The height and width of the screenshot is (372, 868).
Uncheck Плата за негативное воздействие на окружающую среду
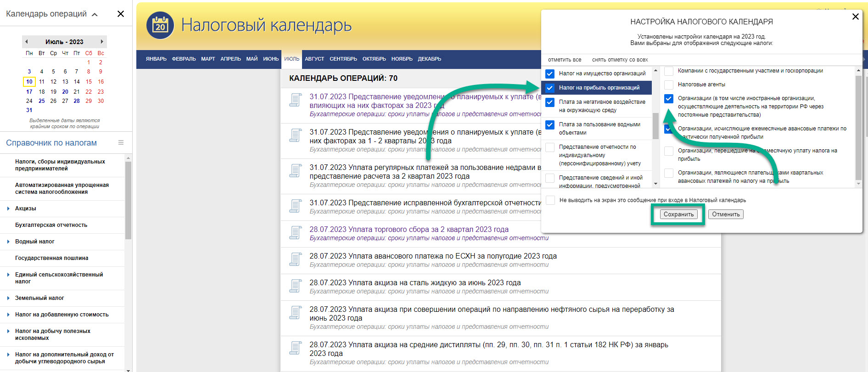pyautogui.click(x=550, y=102)
